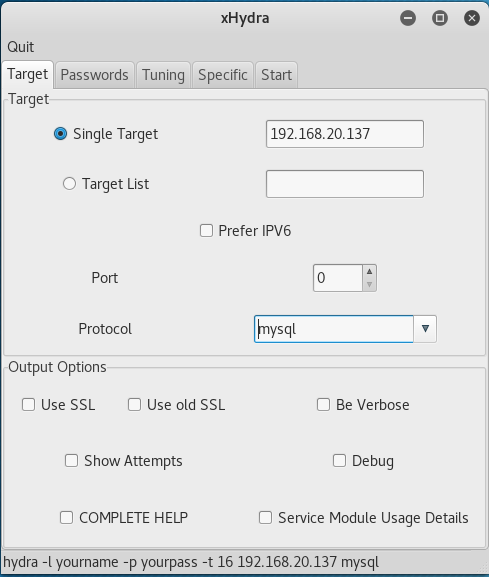This screenshot has height=577, width=489.
Task: Minimize the xHydra window
Action: [x=408, y=18]
